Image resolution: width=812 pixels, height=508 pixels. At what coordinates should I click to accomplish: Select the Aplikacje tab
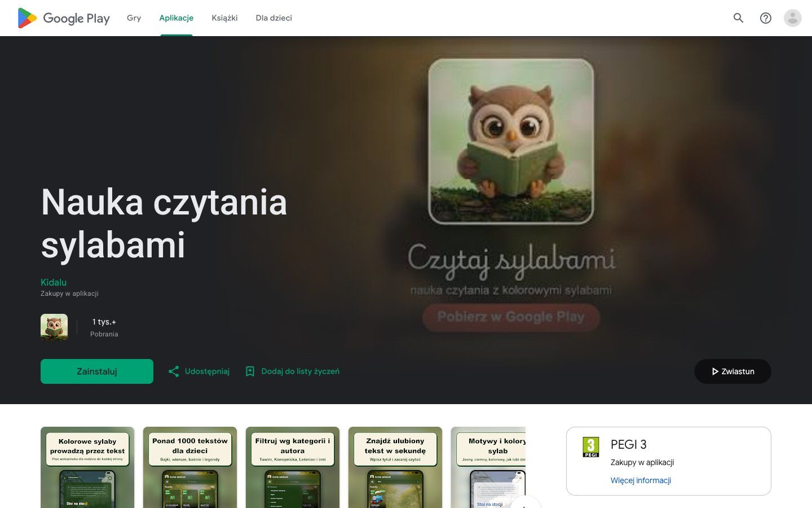tap(176, 18)
